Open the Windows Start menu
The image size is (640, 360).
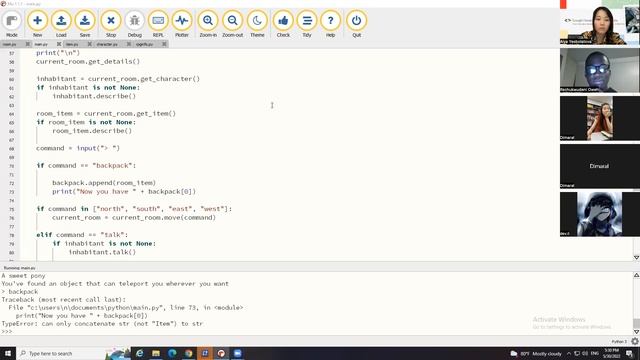click(8, 353)
